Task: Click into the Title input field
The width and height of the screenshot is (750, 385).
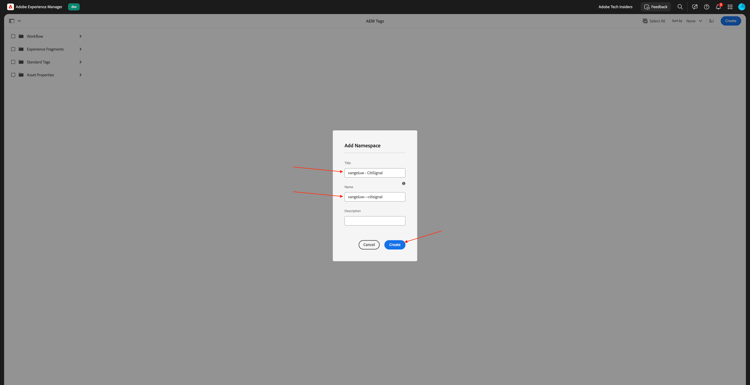Action: 375,173
